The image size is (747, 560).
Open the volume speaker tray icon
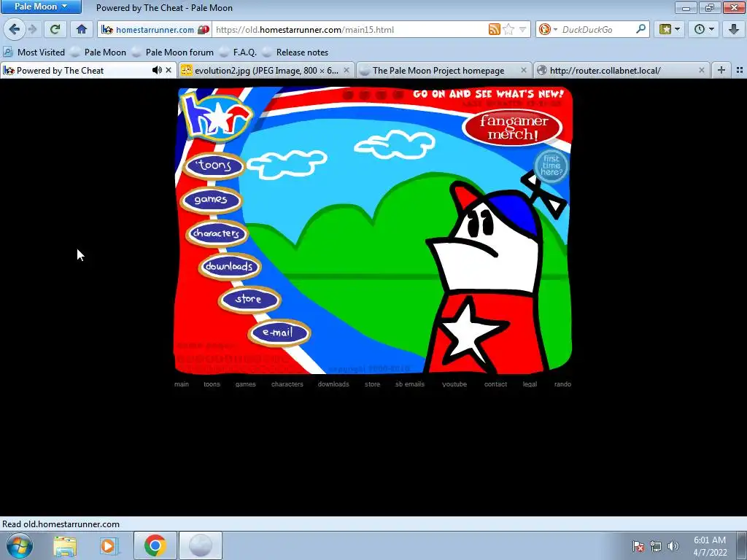(673, 547)
